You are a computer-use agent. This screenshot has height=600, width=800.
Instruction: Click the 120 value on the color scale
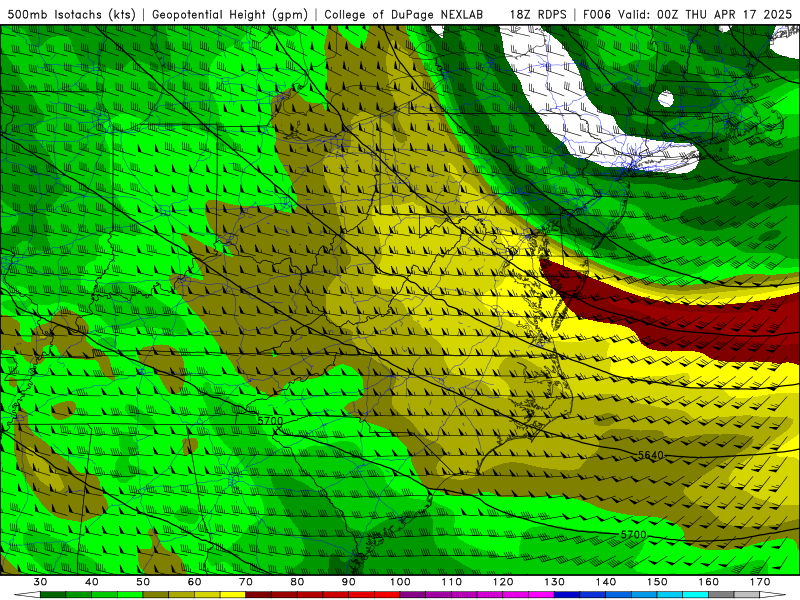click(503, 582)
